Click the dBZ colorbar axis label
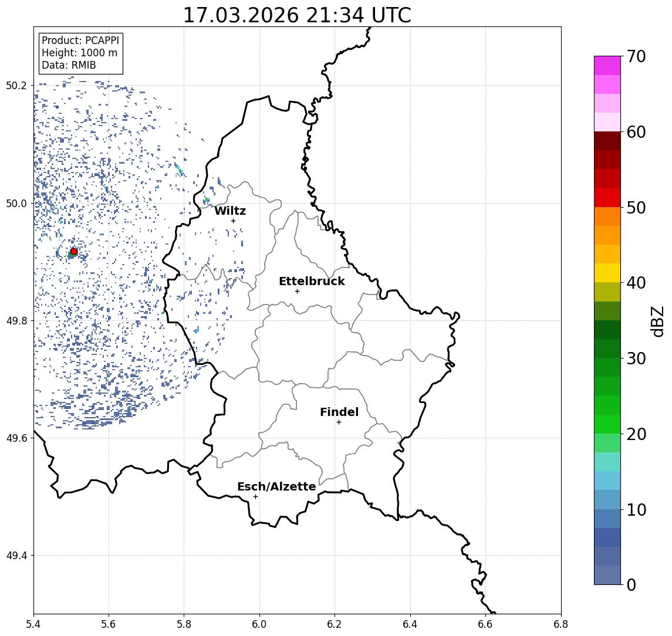 pyautogui.click(x=657, y=321)
